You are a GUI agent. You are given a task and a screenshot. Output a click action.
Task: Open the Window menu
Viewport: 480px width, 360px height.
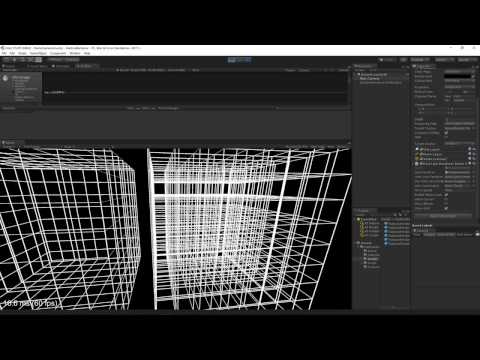(x=75, y=53)
